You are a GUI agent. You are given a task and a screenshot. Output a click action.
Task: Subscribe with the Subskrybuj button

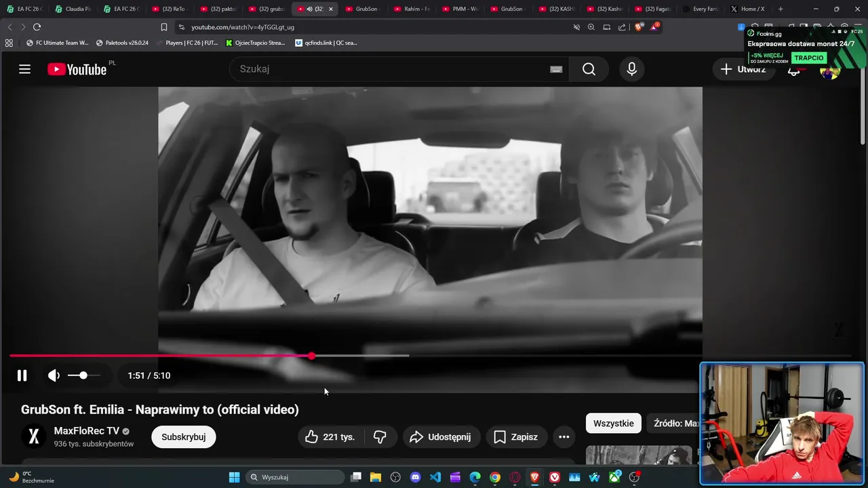[183, 437]
